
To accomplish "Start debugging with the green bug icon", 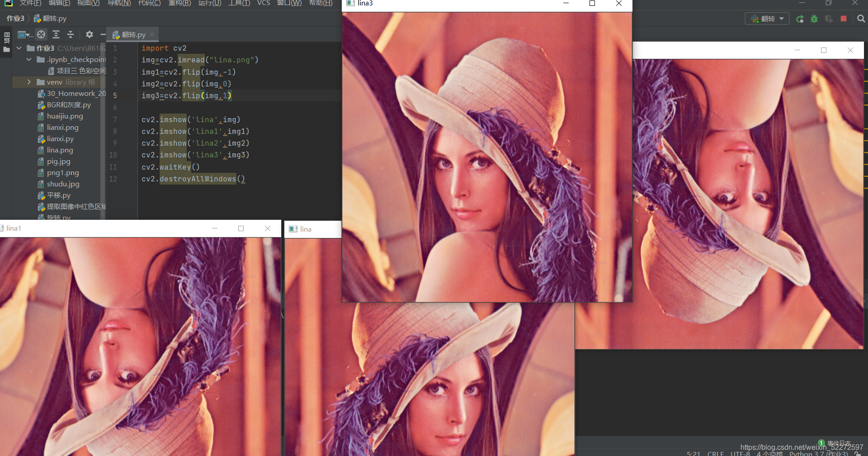I will [x=814, y=19].
